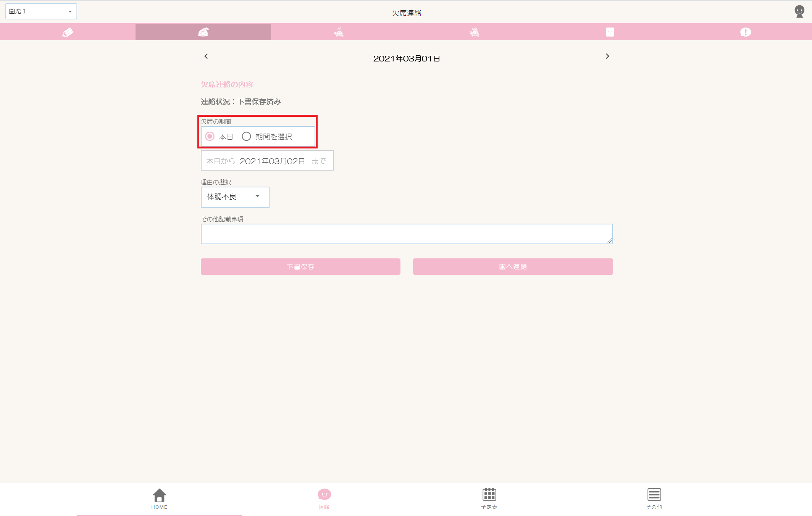This screenshot has height=516, width=812.
Task: Open the 園児1 child selector dropdown
Action: [41, 11]
